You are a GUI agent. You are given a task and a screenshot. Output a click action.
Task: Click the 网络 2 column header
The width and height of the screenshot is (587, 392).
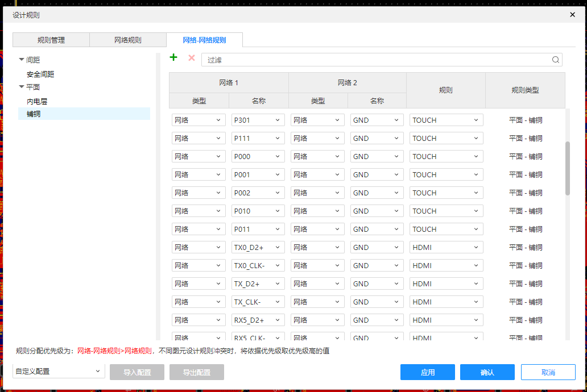pos(348,83)
